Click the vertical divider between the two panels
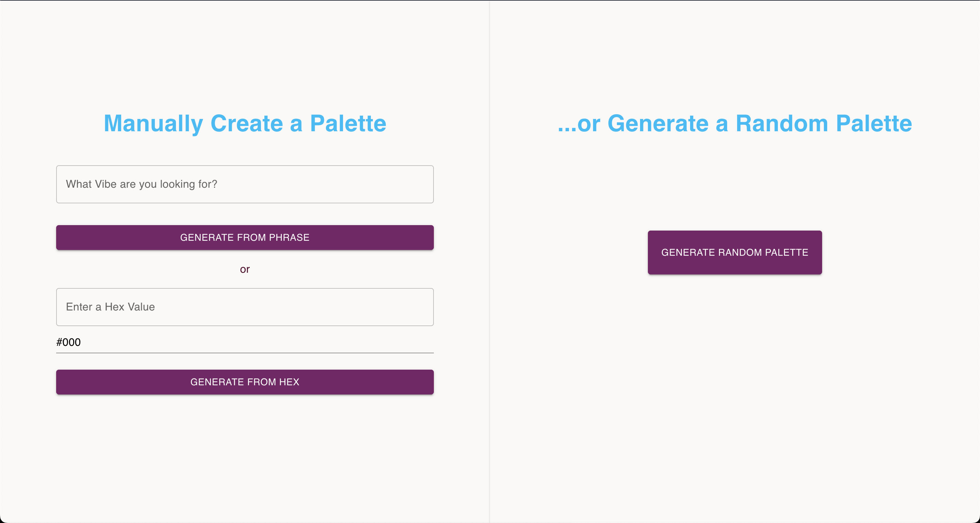 (490, 261)
